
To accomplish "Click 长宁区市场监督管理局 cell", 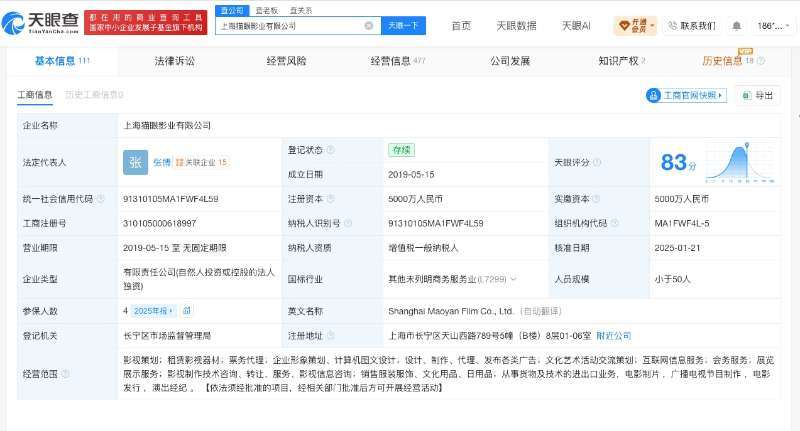I will tap(167, 336).
